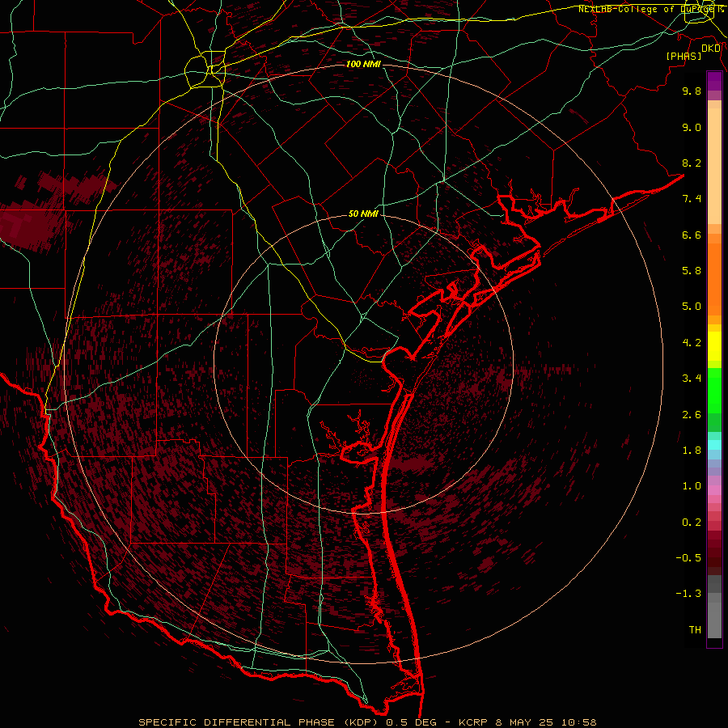Click the 5.0 value on the color scale
This screenshot has height=728, width=728.
(692, 307)
